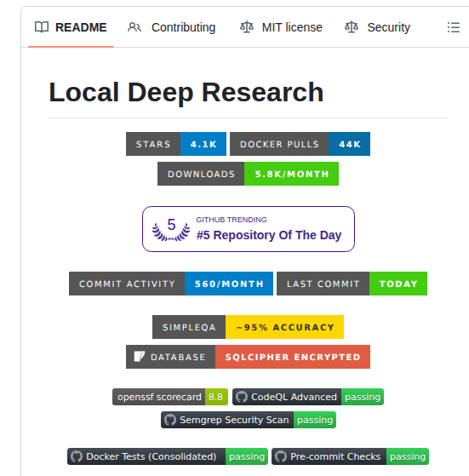469x476 pixels.
Task: Switch to the Security tab
Action: click(x=377, y=27)
